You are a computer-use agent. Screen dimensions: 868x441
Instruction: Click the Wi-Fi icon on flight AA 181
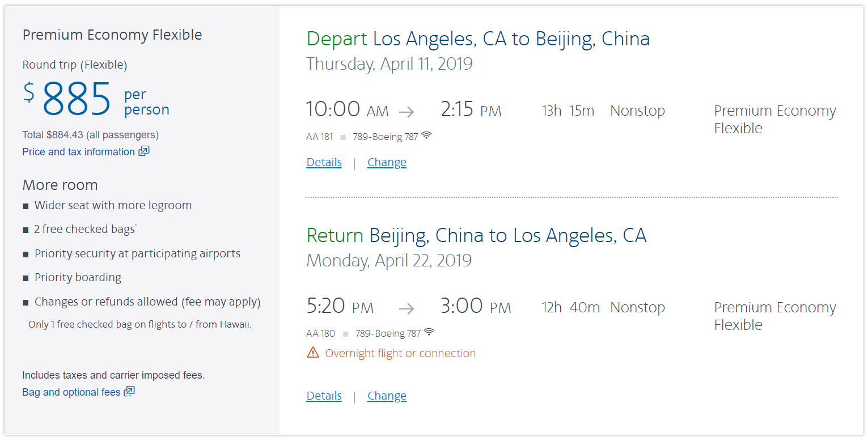[426, 135]
